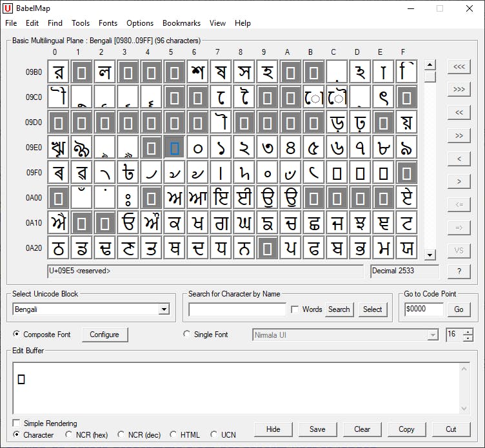Click the single > next page button

coord(459,182)
